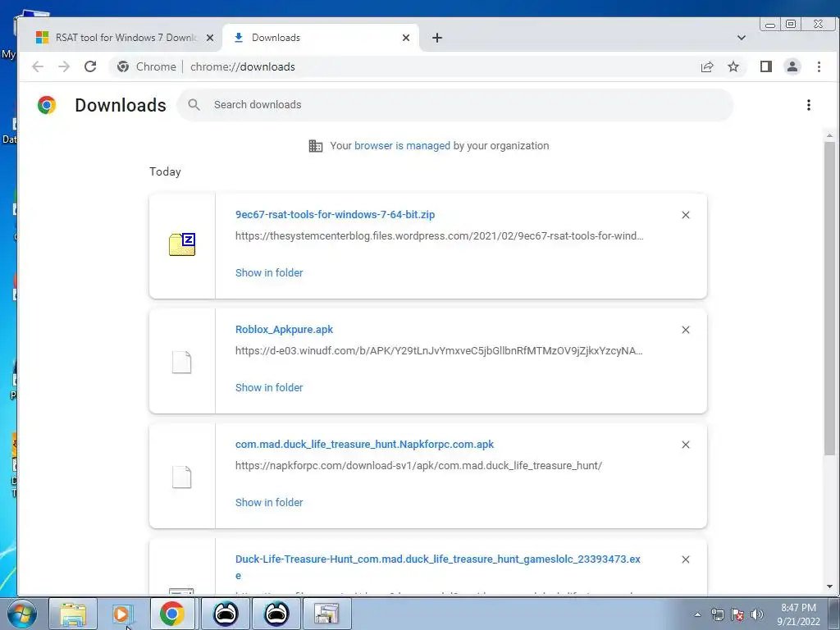
Task: Click the page scrollbar thumb
Action: click(830, 299)
